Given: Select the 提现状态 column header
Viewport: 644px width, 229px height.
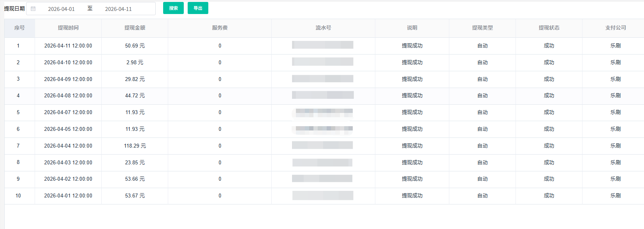Looking at the screenshot, I should click(549, 28).
